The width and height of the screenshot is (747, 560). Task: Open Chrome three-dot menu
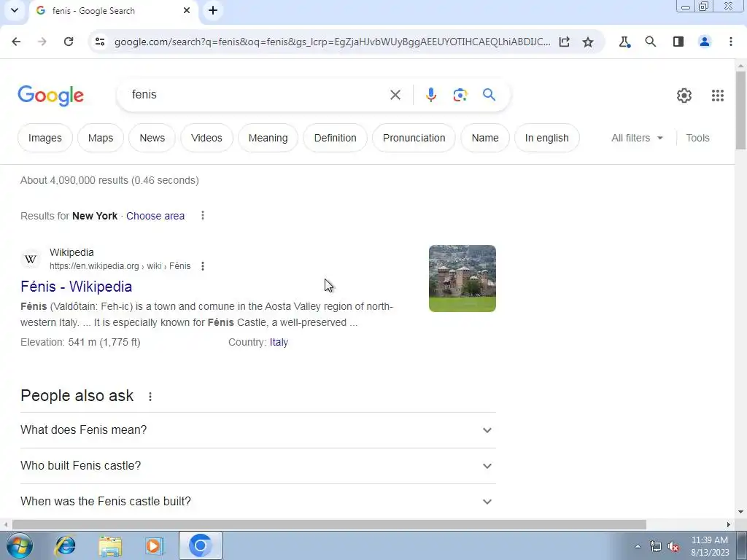(x=731, y=42)
